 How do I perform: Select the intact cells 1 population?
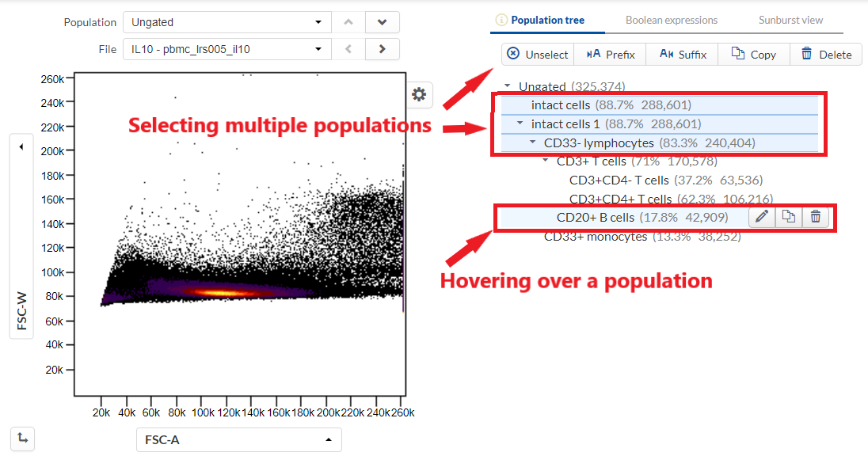pos(659,124)
